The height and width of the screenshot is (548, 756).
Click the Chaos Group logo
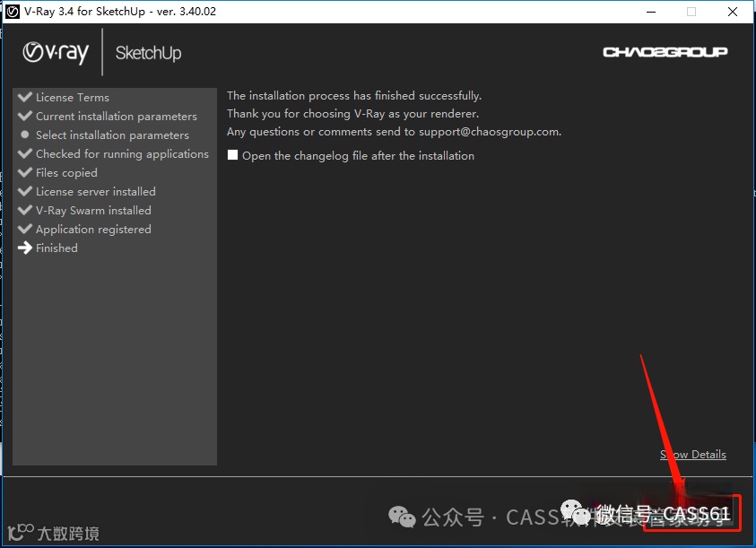click(x=665, y=52)
